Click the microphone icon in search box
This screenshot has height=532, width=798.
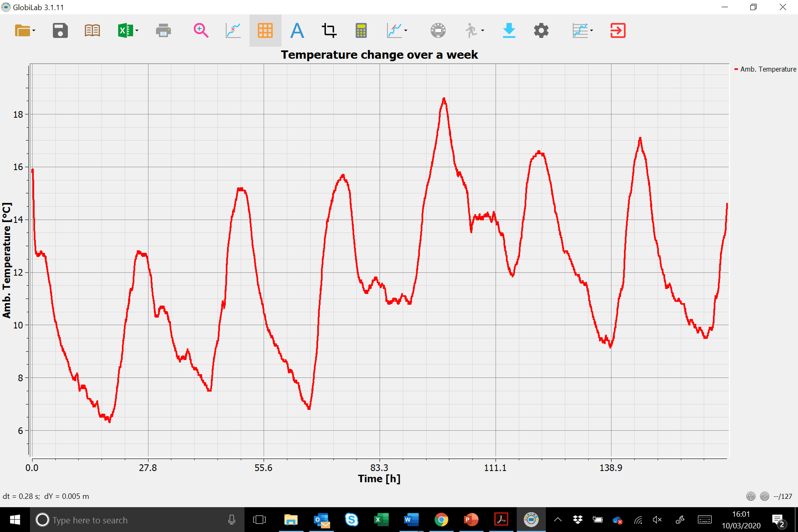click(232, 520)
